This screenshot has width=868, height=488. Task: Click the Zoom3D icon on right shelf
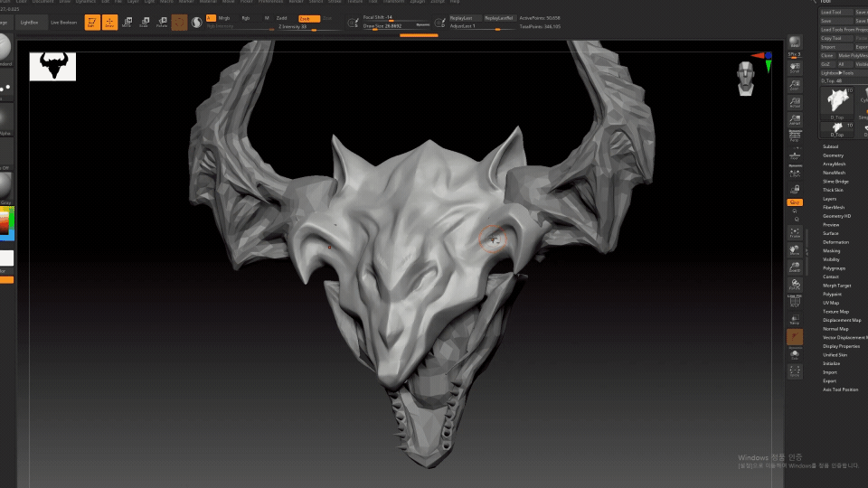795,267
